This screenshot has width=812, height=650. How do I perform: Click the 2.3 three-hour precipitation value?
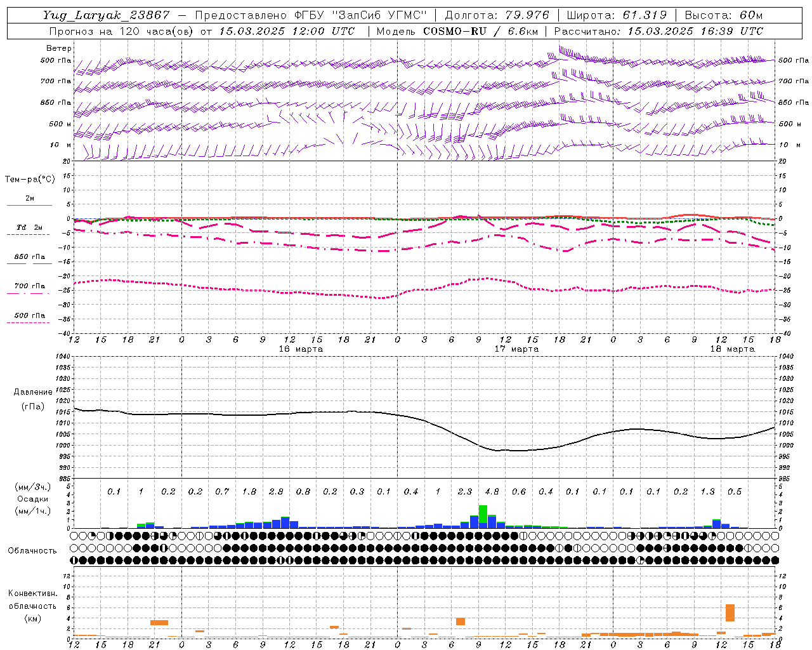pyautogui.click(x=464, y=491)
